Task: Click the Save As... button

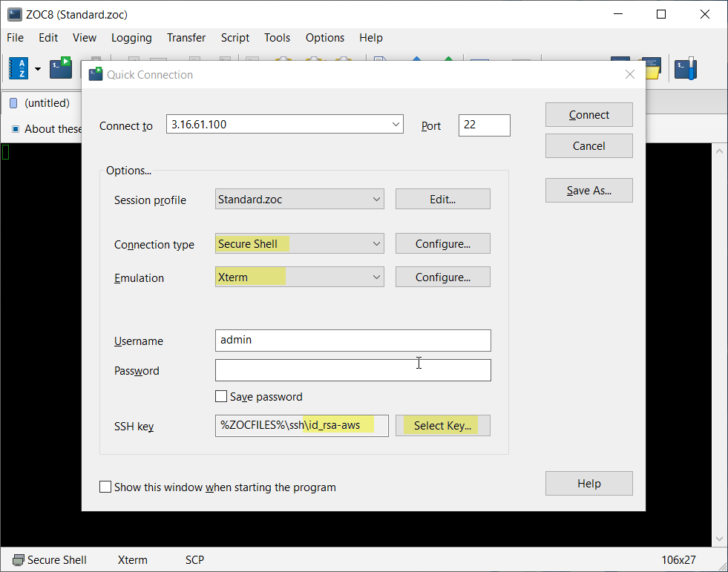Action: [x=588, y=191]
